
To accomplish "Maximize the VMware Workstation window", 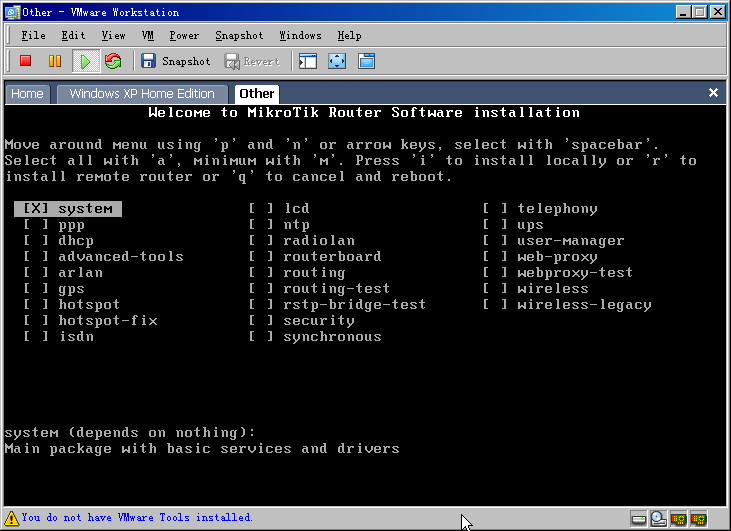I will coord(700,12).
